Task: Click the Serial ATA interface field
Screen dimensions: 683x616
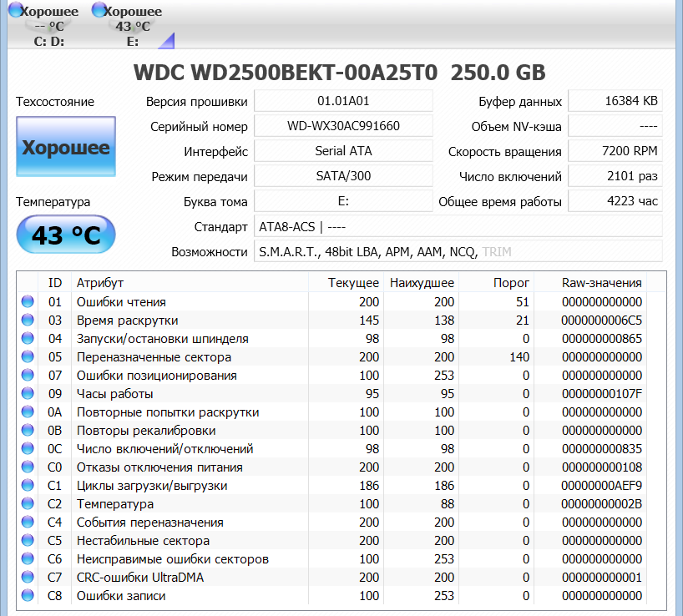Action: 343,151
